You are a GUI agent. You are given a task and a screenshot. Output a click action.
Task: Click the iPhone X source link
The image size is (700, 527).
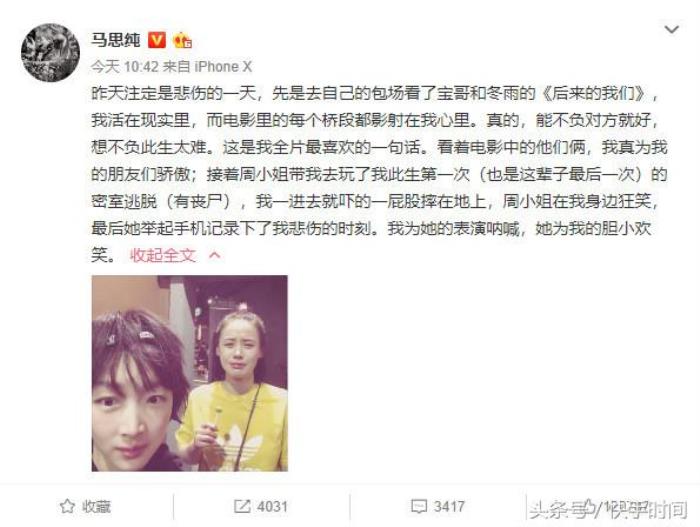pyautogui.click(x=223, y=67)
